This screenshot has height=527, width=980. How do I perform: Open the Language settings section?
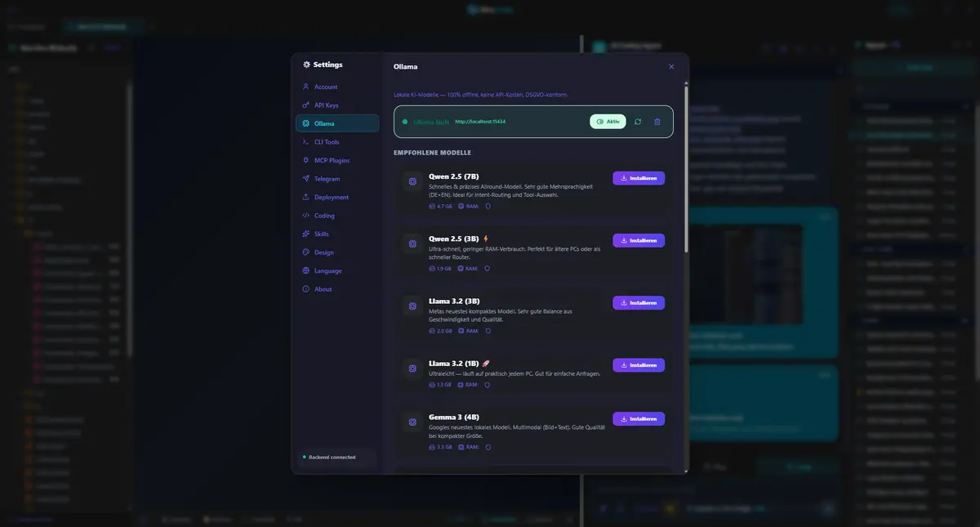[336, 270]
